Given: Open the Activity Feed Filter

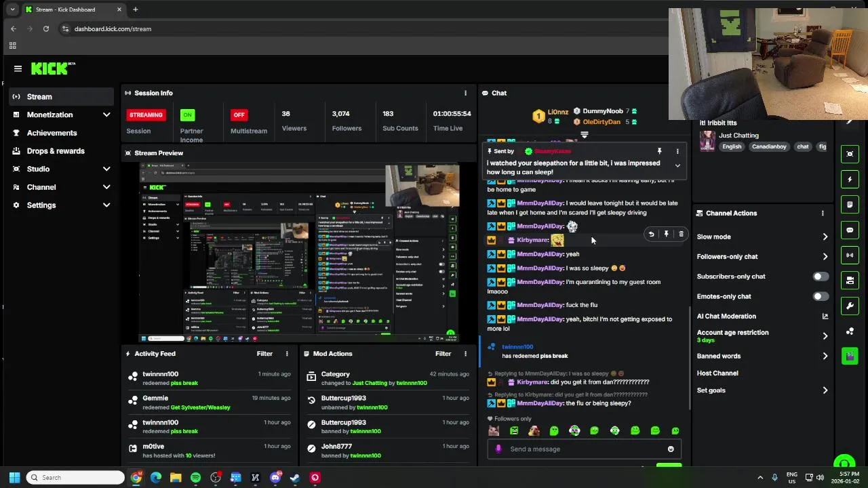Looking at the screenshot, I should tap(264, 354).
